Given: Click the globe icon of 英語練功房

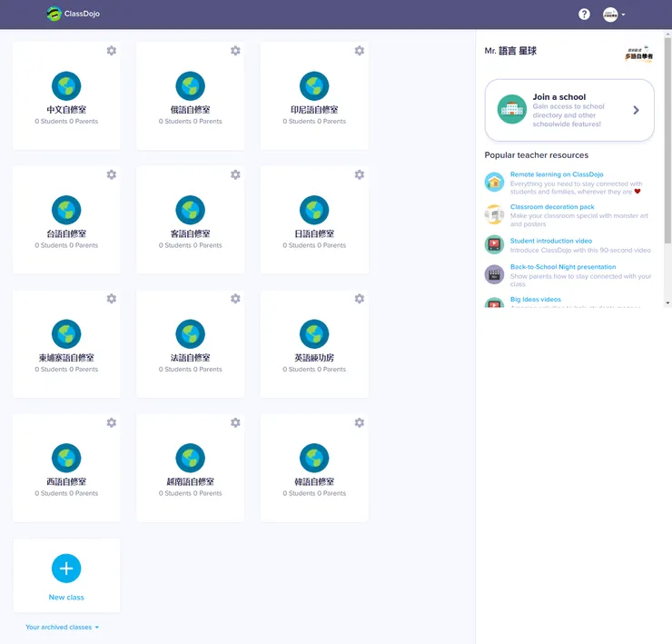Looking at the screenshot, I should pyautogui.click(x=314, y=333).
